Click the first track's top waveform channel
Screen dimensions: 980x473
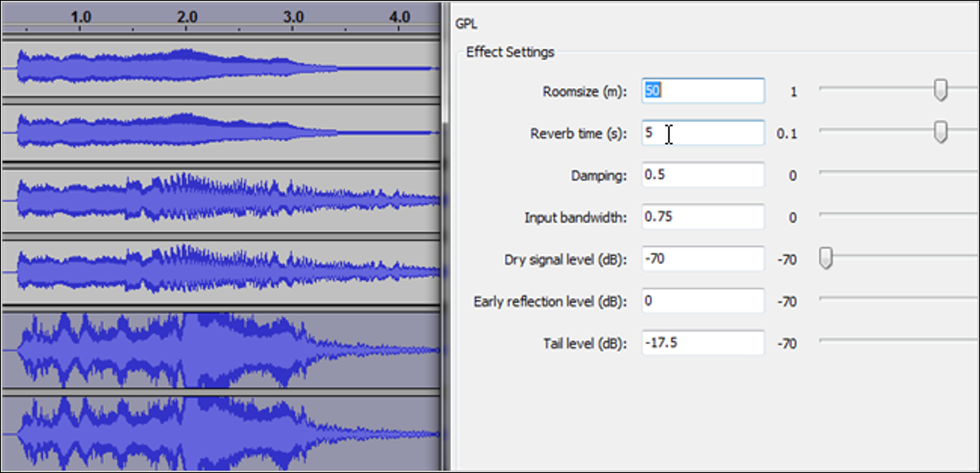point(220,69)
